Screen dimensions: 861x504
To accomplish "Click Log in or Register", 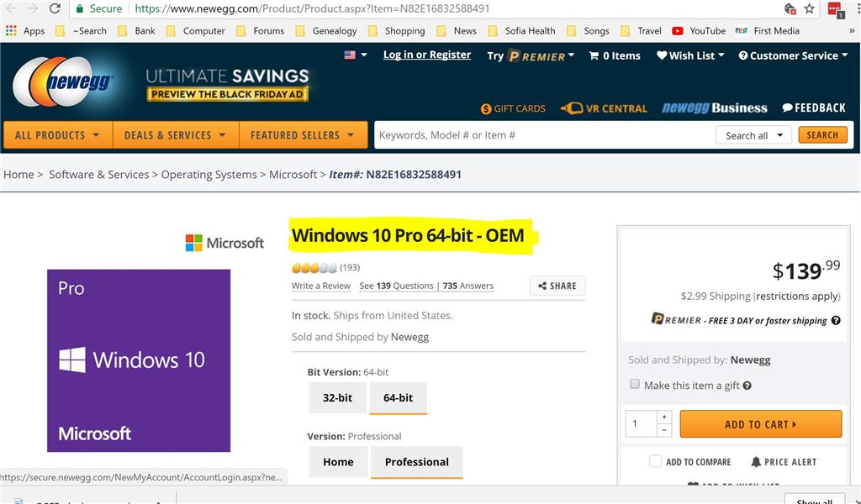I will click(x=427, y=55).
